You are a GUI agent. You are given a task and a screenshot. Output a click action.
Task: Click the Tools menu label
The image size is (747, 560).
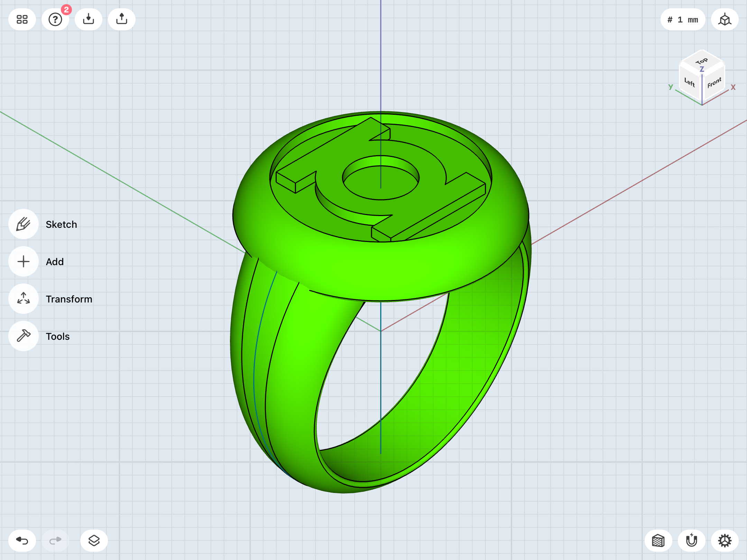click(57, 336)
